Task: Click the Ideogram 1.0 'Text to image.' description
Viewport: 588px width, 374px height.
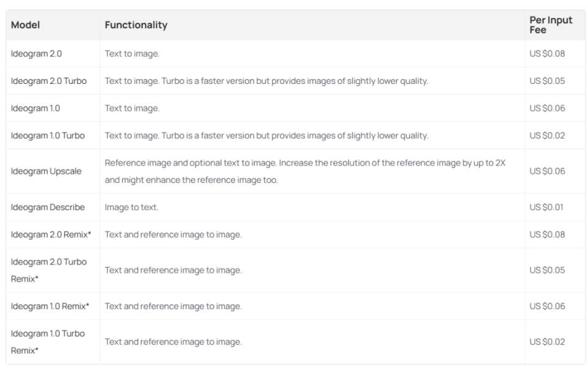Action: pos(132,108)
